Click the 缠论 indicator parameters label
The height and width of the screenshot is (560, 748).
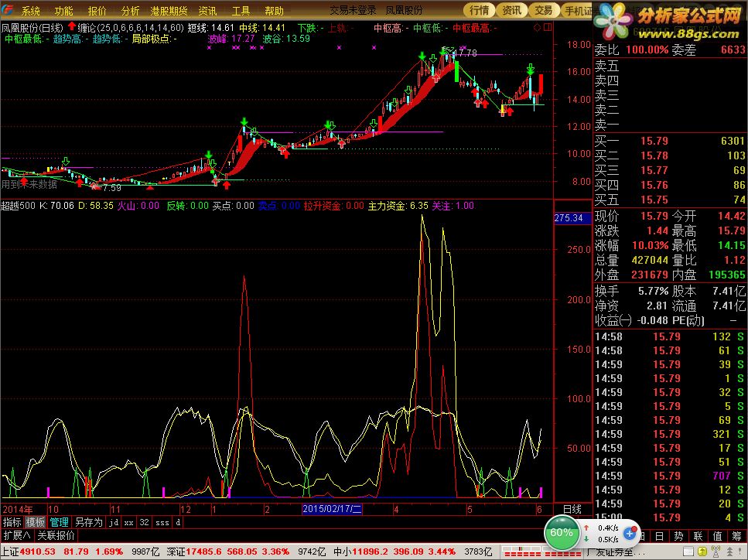pyautogui.click(x=131, y=28)
